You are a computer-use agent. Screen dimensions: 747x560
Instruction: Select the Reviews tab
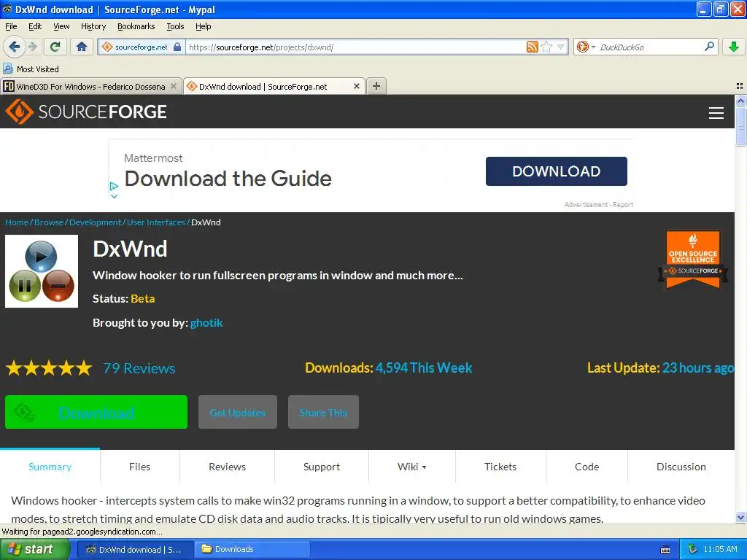(228, 467)
